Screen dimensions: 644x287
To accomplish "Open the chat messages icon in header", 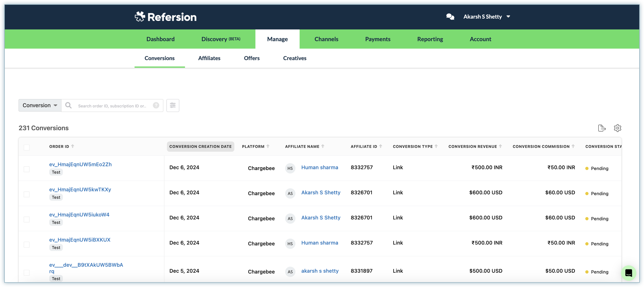I will point(450,17).
